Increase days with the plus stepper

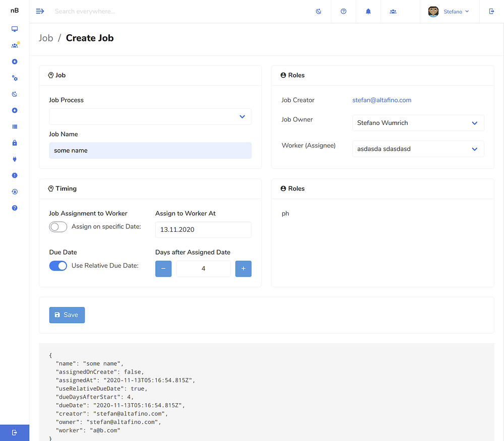(243, 269)
